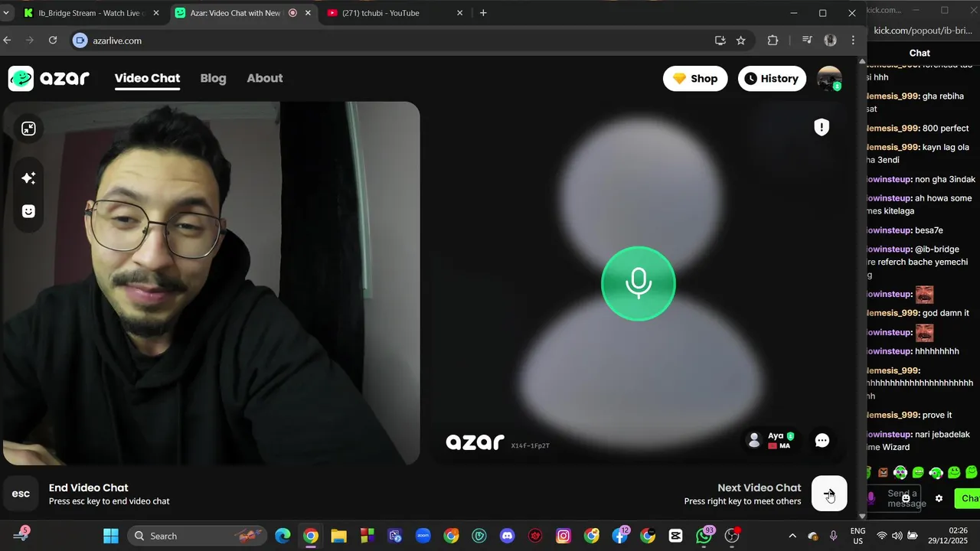View site information for azarlive.com

80,41
